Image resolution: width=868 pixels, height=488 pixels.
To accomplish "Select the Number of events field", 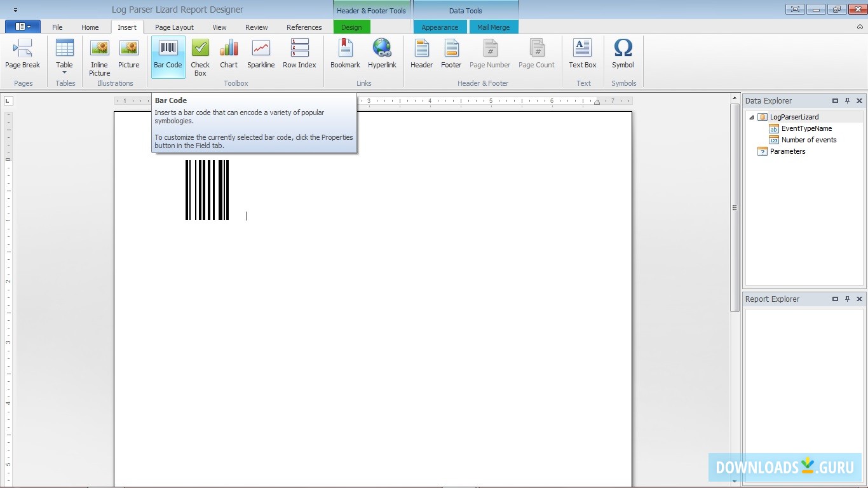I will pos(809,140).
